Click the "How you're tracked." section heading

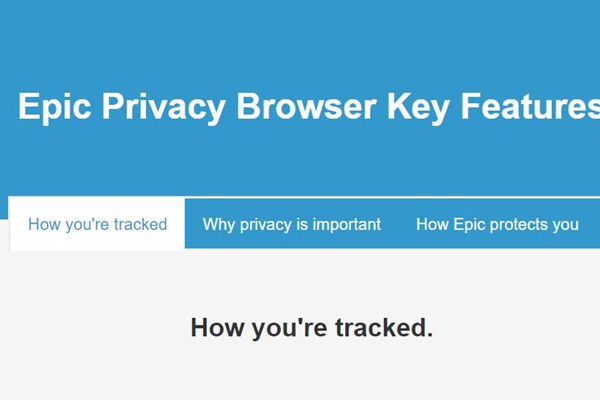[311, 327]
